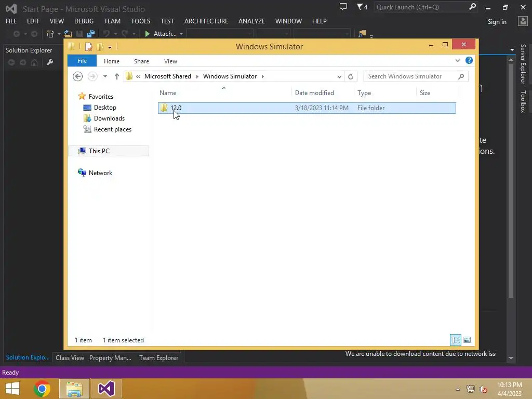Open the Attach button dropdown arrow

pyautogui.click(x=181, y=34)
